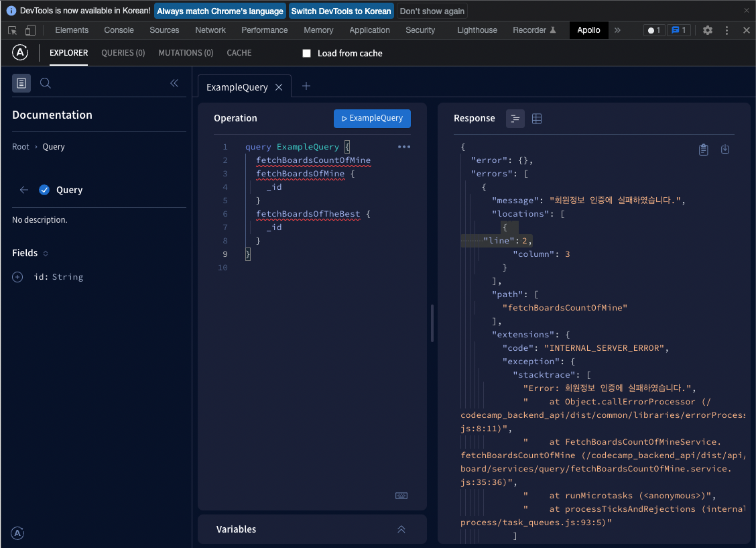Click the checked Query root type indicator
Viewport: 756px width, 548px height.
coord(44,190)
